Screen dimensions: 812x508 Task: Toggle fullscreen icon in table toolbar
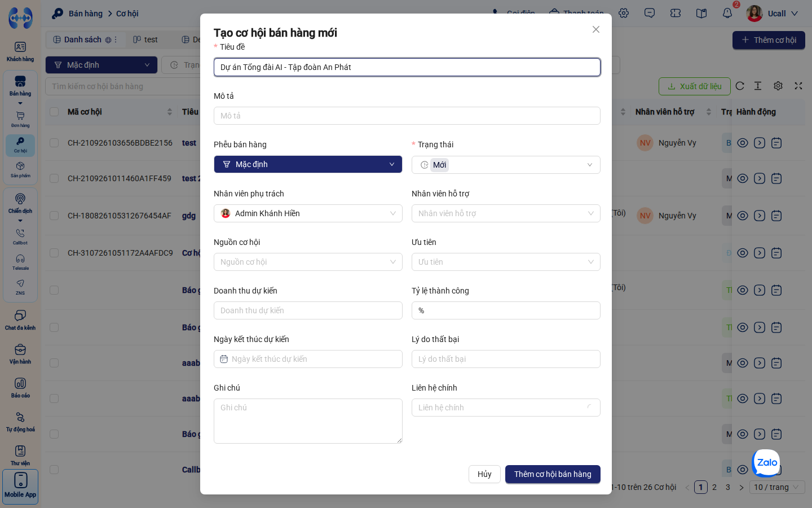tap(798, 86)
